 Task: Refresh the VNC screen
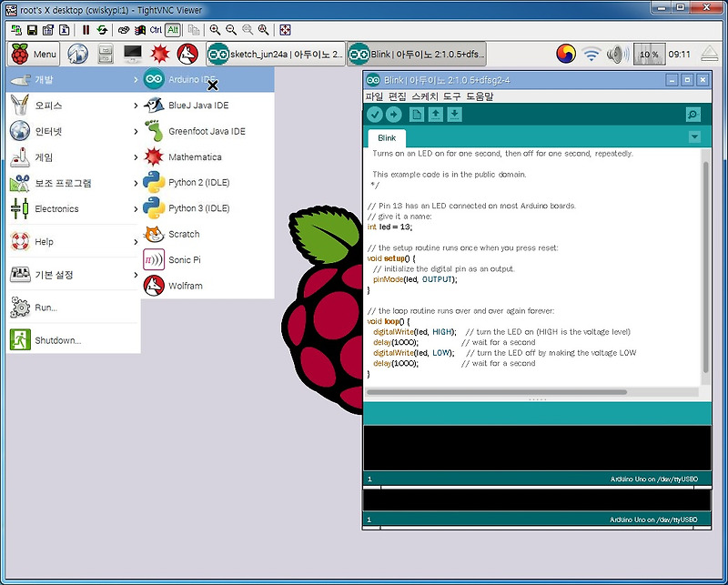(x=102, y=30)
